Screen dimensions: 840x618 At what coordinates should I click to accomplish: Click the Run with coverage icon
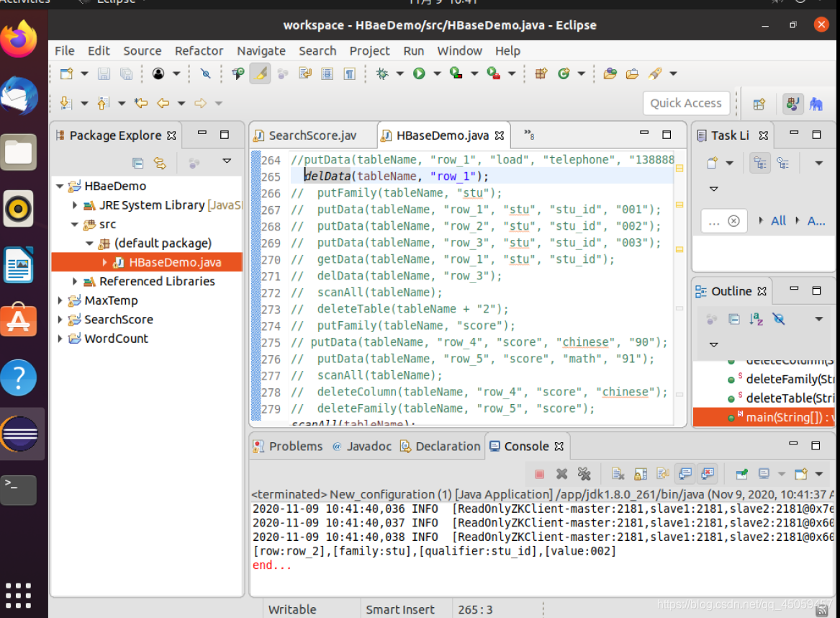coord(456,73)
